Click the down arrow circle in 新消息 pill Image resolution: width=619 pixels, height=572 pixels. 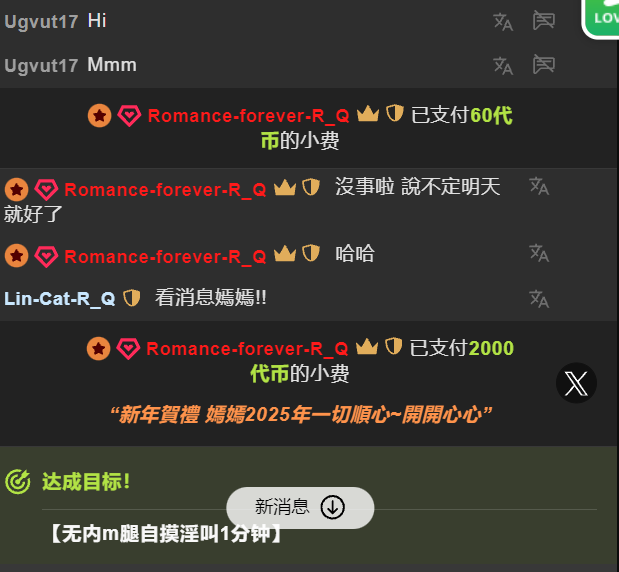(x=332, y=508)
